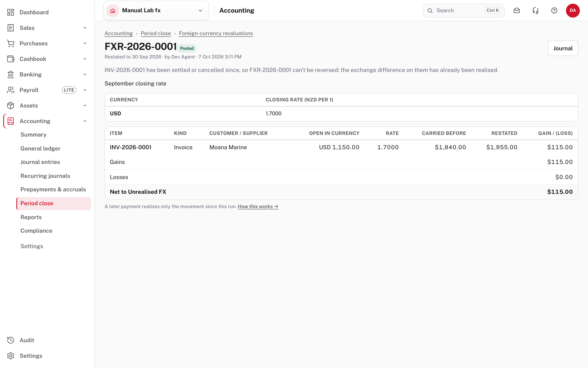Open General ledger in sidebar
Viewport: 588px width, 368px height.
click(40, 148)
